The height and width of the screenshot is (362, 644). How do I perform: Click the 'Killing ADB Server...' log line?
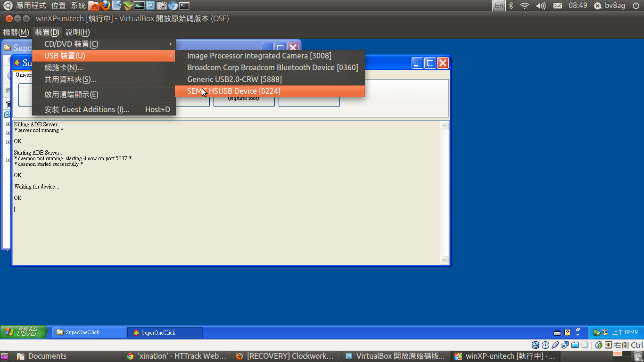(x=38, y=124)
